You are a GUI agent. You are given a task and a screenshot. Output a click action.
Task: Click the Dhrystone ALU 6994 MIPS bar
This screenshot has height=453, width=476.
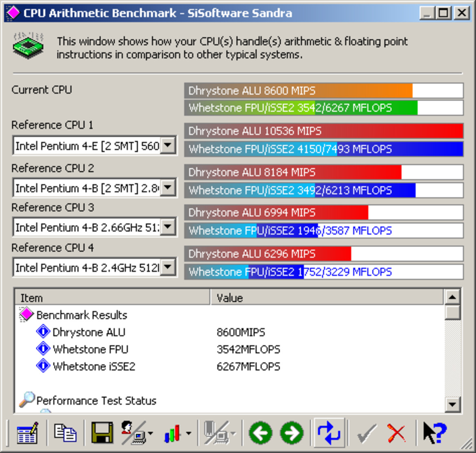pos(323,212)
